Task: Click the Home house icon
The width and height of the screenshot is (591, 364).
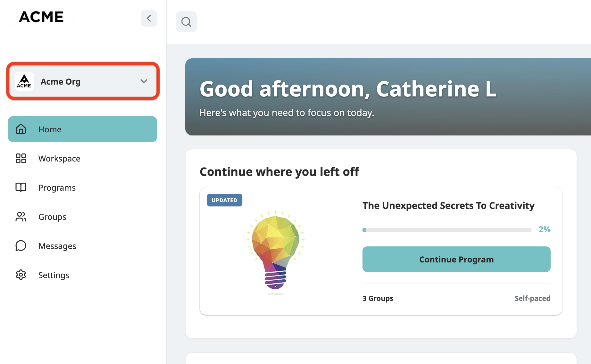Action: (x=21, y=129)
